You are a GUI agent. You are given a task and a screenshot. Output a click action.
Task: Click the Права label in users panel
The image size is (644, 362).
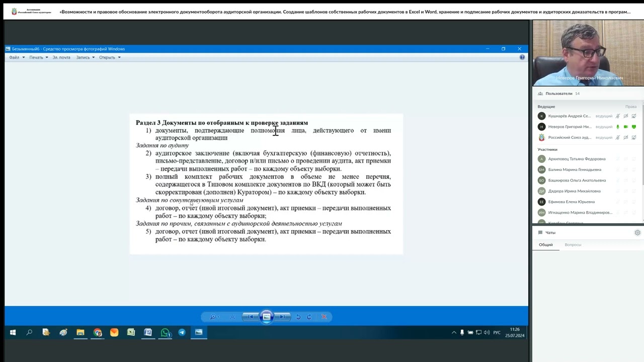point(630,107)
